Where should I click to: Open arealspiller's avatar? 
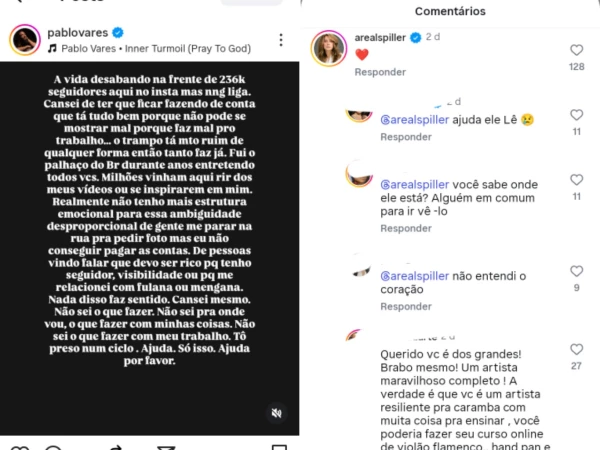329,48
